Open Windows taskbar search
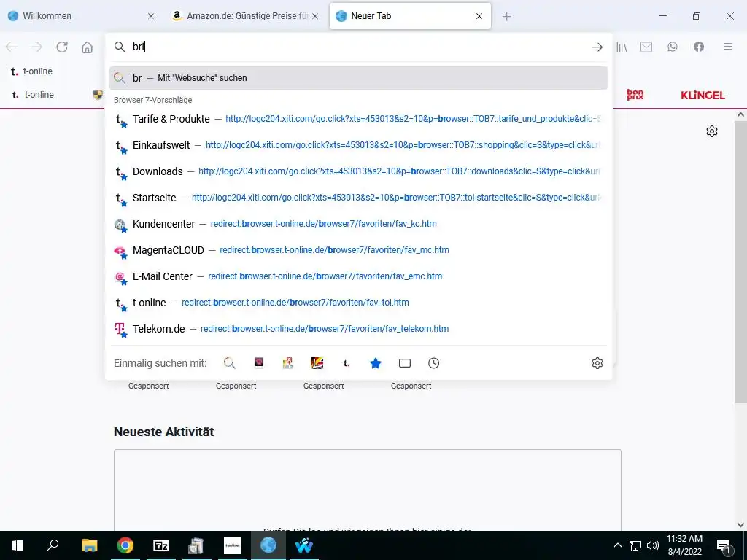The image size is (747, 560). coord(53,545)
